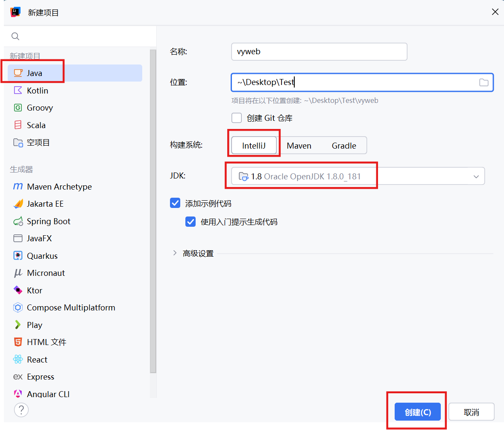Screen dimensions: 504x430
Task: Select Jakarta EE generator text
Action: pos(45,204)
